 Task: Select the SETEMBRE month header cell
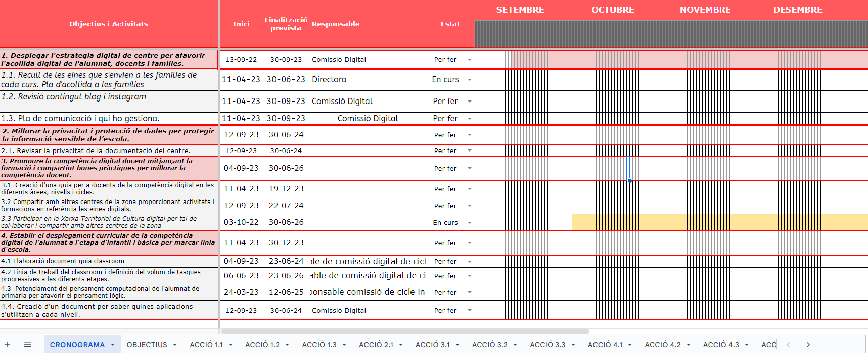pos(520,10)
